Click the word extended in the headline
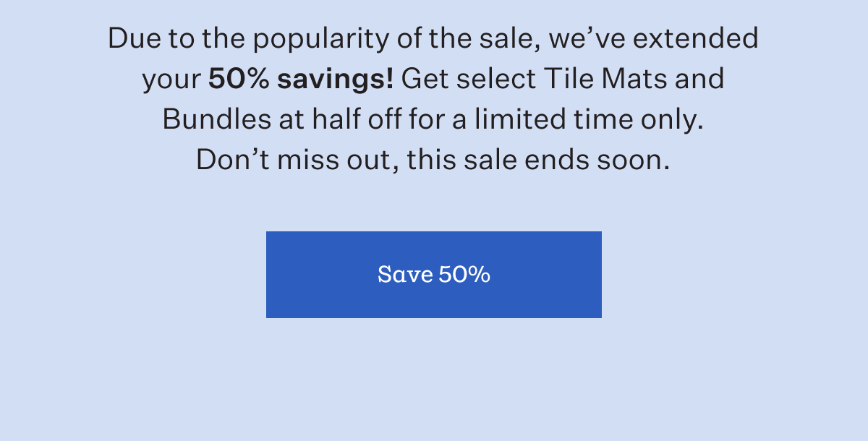Image resolution: width=868 pixels, height=441 pixels. point(694,38)
